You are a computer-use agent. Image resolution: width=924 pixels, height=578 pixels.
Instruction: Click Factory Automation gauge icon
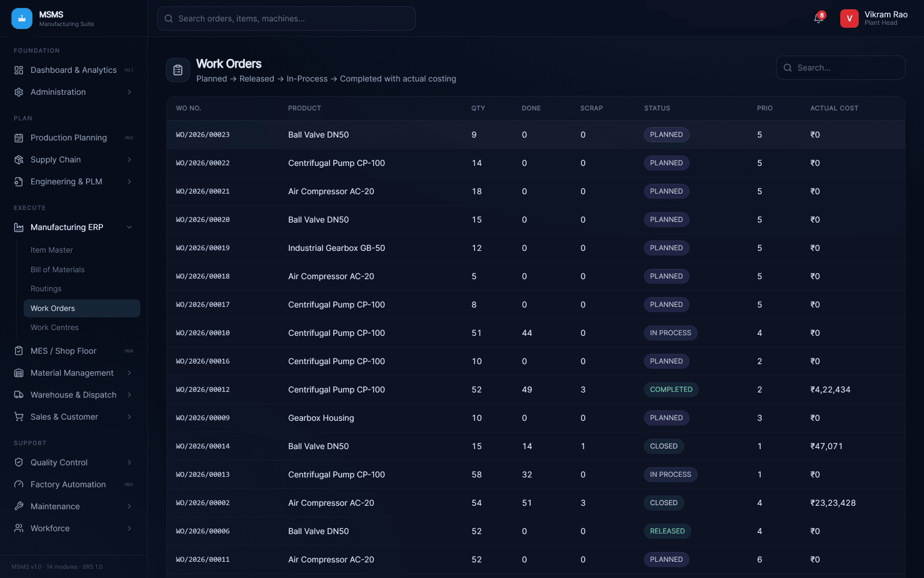pyautogui.click(x=19, y=484)
